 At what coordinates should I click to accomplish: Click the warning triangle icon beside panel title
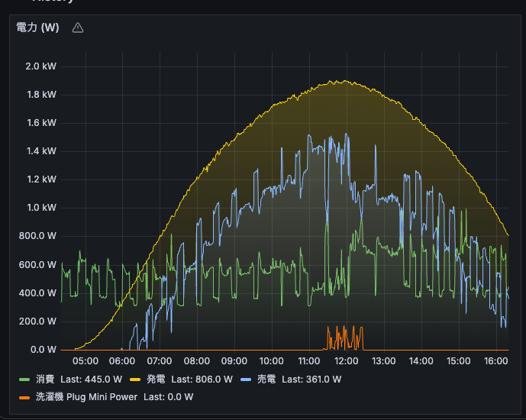pyautogui.click(x=78, y=27)
